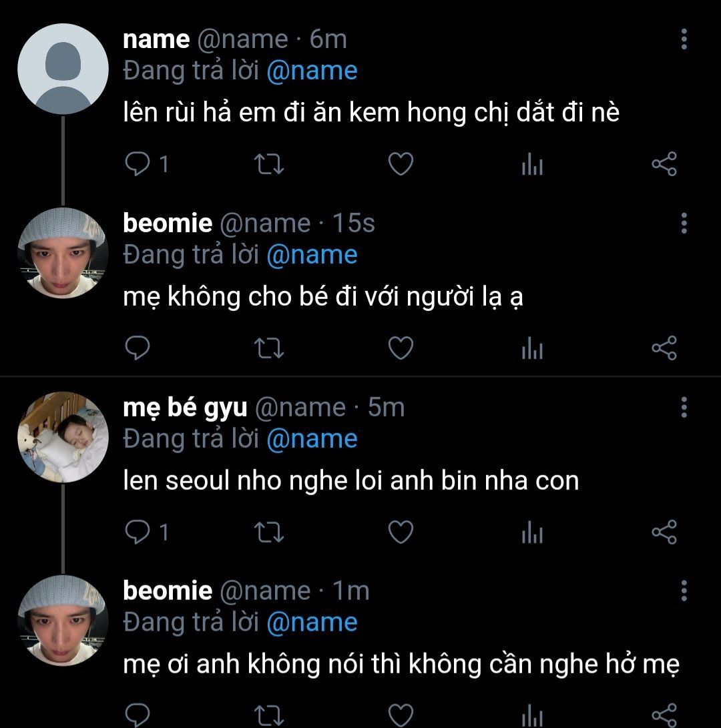
Task: Share the 'lên rùi hả em' tweet
Action: pos(664,163)
